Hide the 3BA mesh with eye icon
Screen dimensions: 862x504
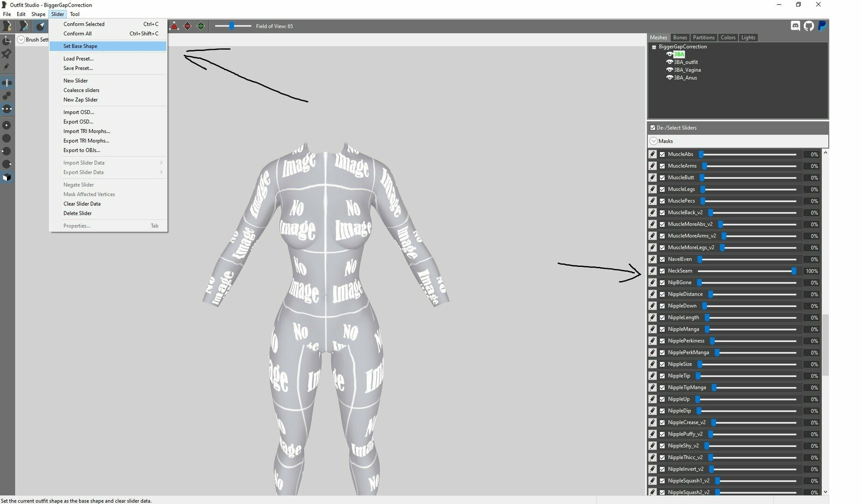tap(669, 54)
